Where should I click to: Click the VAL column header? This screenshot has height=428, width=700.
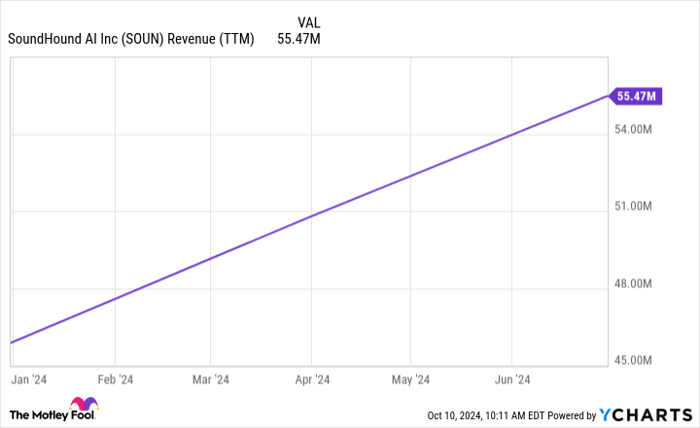point(309,23)
